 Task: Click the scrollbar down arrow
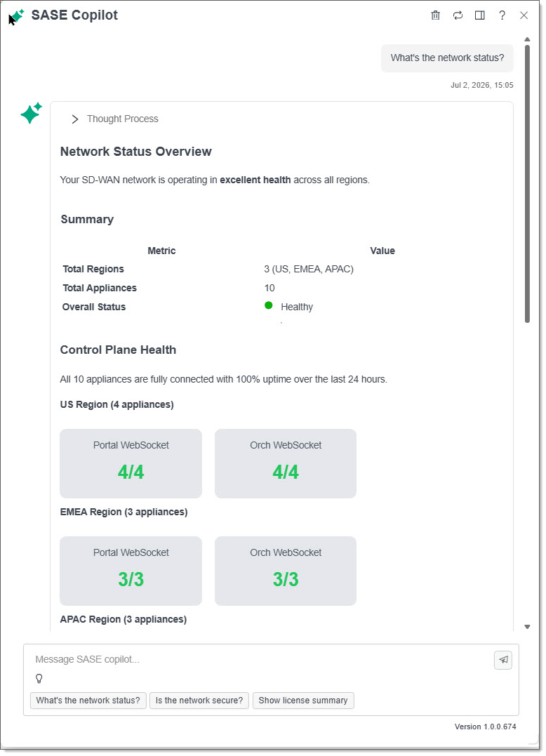[527, 627]
